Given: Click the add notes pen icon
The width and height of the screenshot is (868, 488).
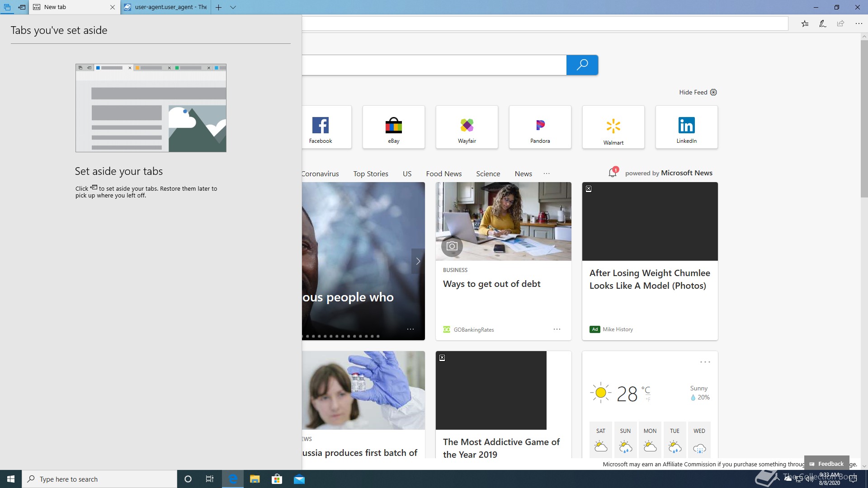Looking at the screenshot, I should click(823, 23).
